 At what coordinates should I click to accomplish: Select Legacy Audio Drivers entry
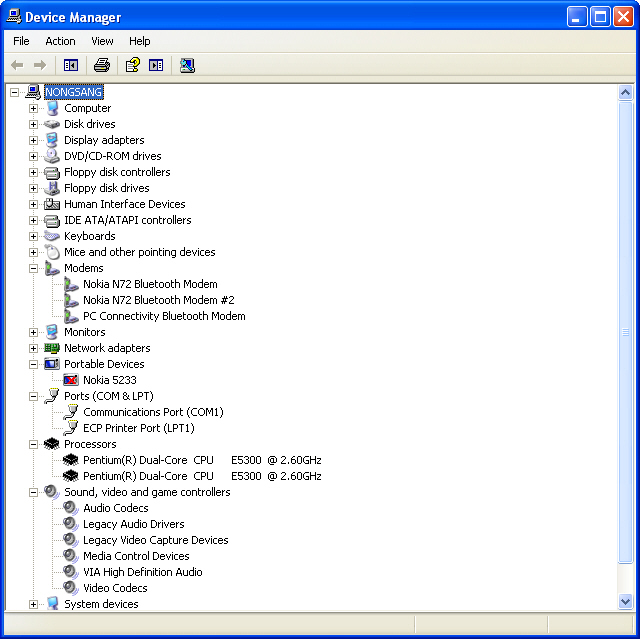coord(133,524)
